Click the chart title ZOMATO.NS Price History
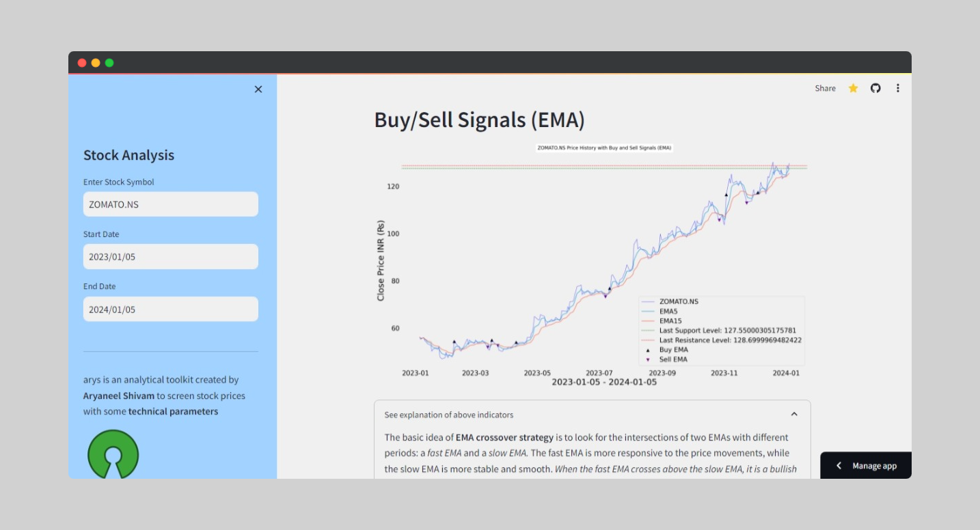 click(604, 148)
